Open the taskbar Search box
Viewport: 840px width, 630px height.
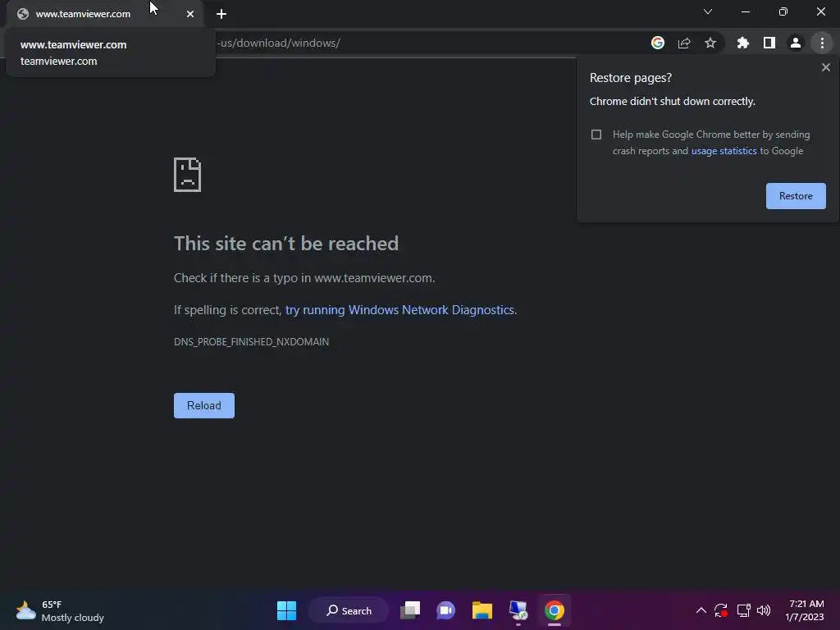pyautogui.click(x=349, y=610)
